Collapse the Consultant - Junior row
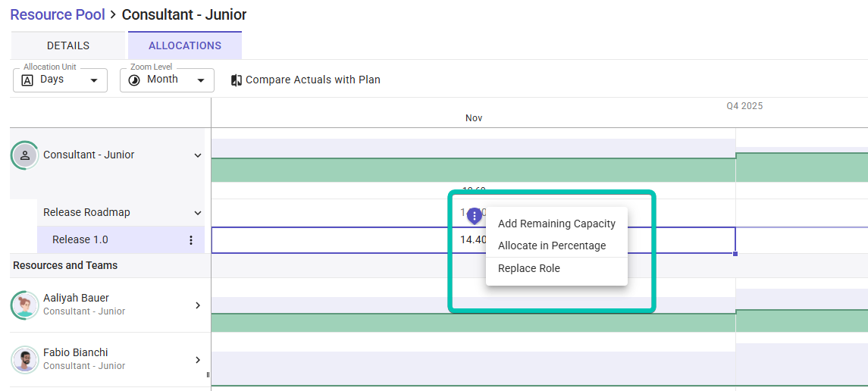 (x=198, y=155)
